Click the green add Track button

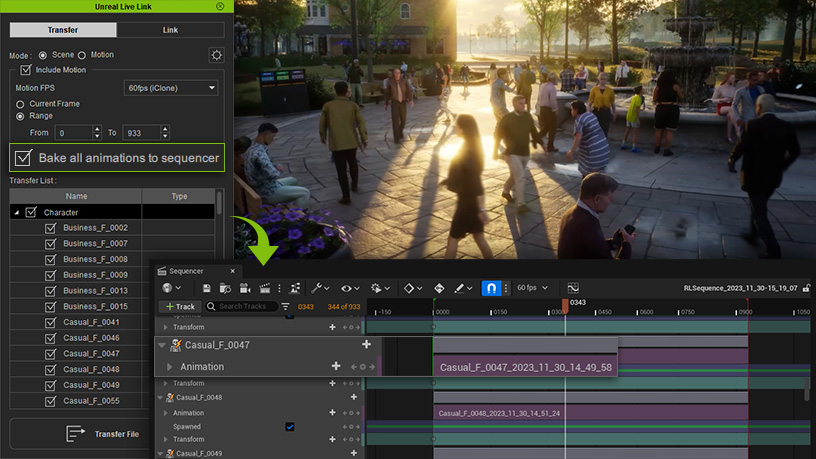coord(181,306)
